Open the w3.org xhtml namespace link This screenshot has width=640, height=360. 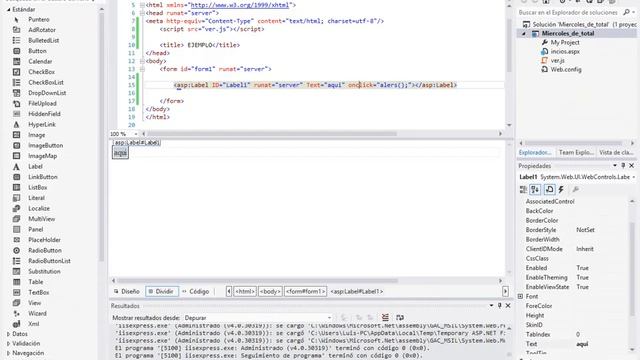click(x=240, y=5)
